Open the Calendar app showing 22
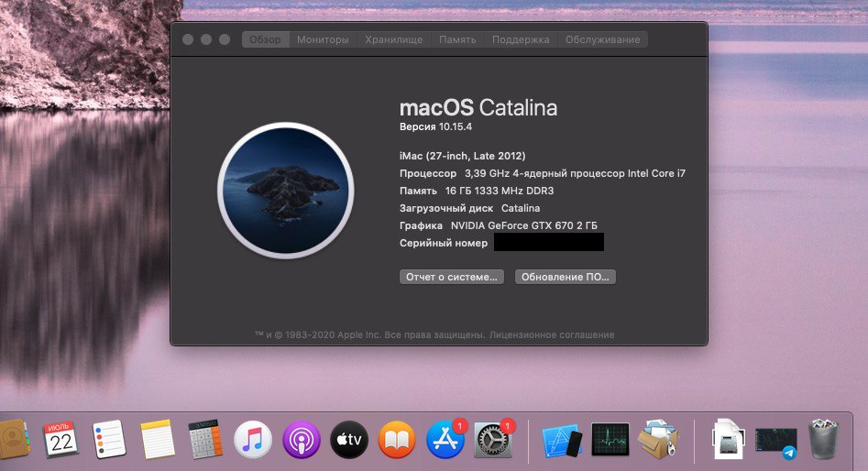 60,440
